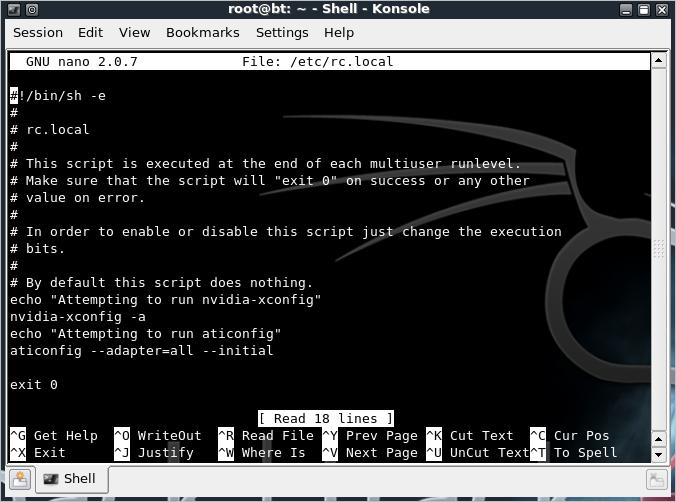Open the window menu icon in title bar
The height and width of the screenshot is (502, 676).
coord(14,9)
